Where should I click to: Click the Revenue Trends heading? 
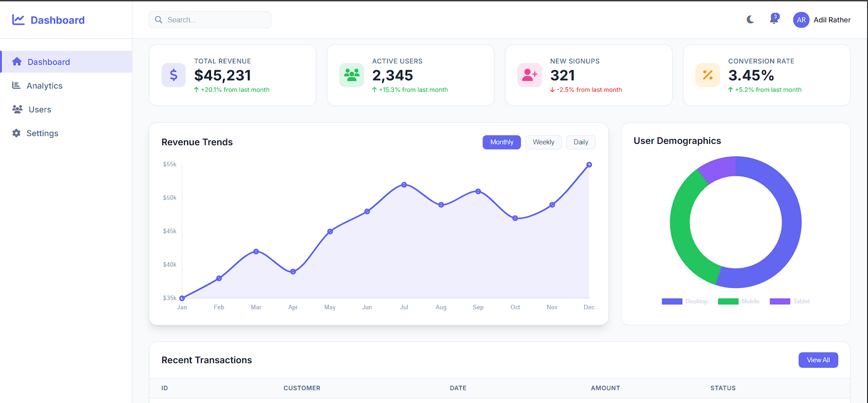[x=197, y=142]
